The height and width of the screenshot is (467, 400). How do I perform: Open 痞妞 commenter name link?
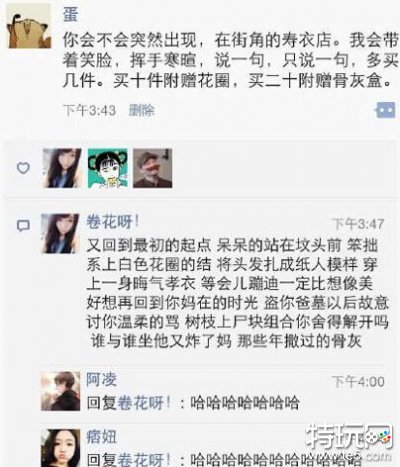(102, 436)
